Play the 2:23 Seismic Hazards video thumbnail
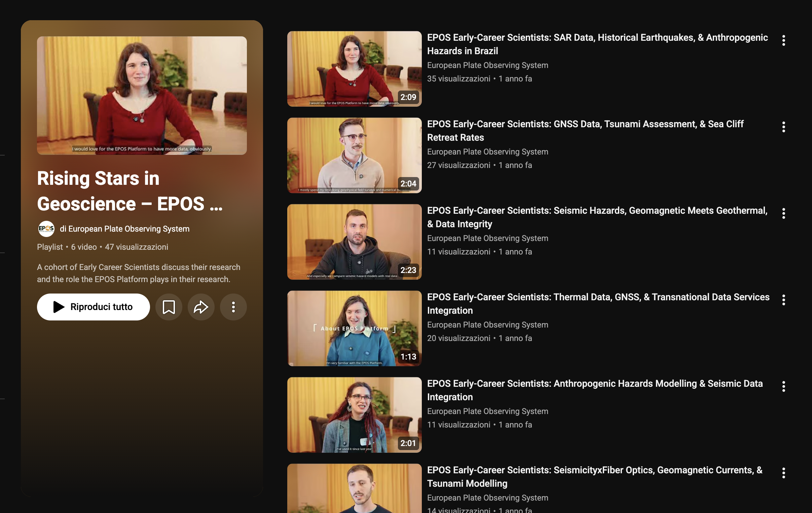The width and height of the screenshot is (812, 513). click(355, 242)
